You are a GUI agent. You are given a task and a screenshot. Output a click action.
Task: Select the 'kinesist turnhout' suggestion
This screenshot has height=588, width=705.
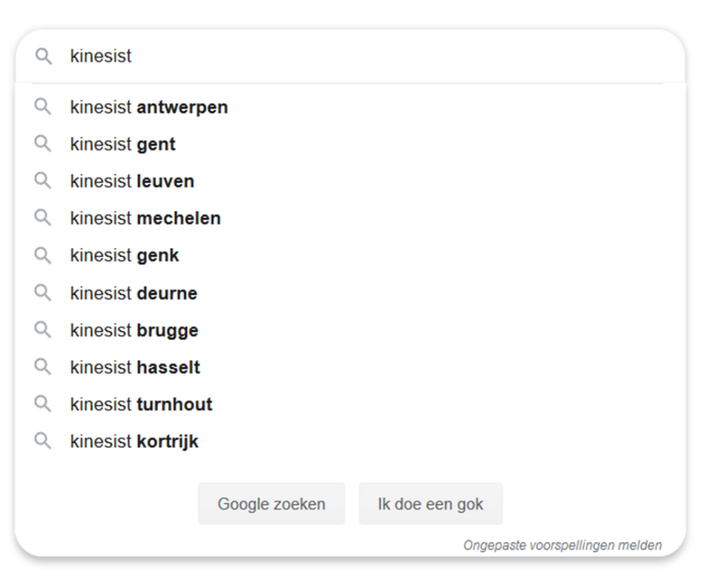[141, 405]
